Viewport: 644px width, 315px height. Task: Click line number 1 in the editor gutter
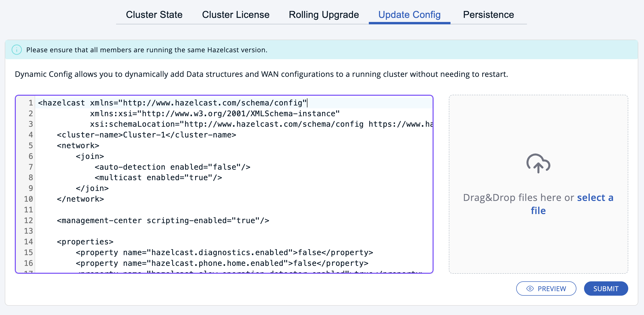click(30, 102)
